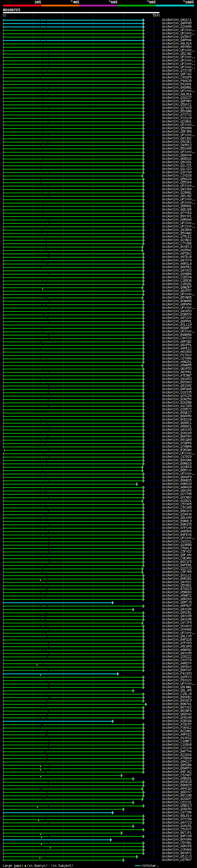Open hit UniRef100_Q4PPA5
This screenshot has height=868, width=197.
[176, 23]
